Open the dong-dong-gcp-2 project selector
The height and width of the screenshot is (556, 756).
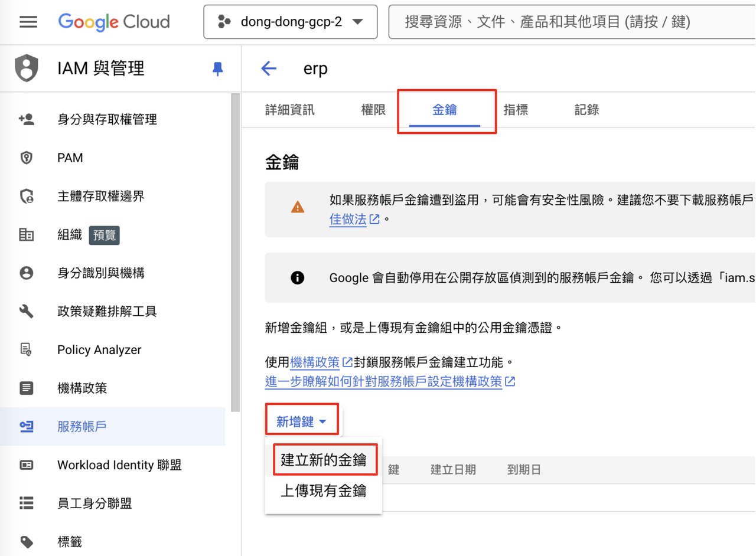click(x=290, y=22)
